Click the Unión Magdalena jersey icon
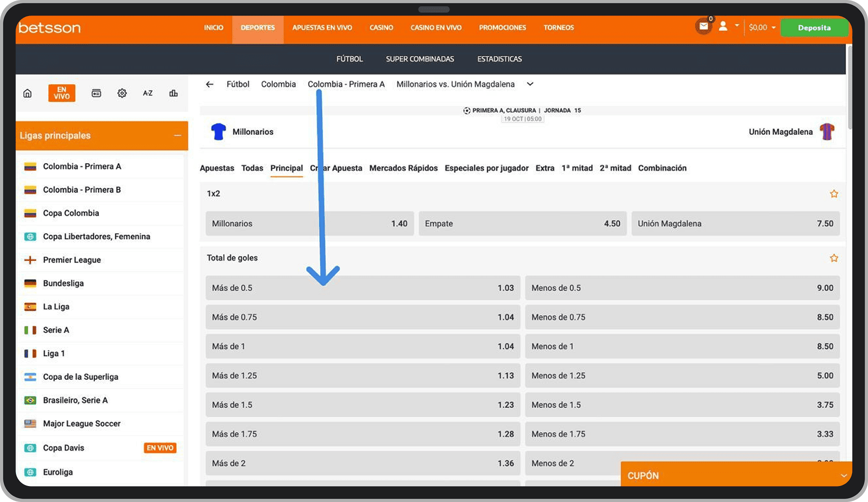The image size is (868, 502). coord(827,131)
